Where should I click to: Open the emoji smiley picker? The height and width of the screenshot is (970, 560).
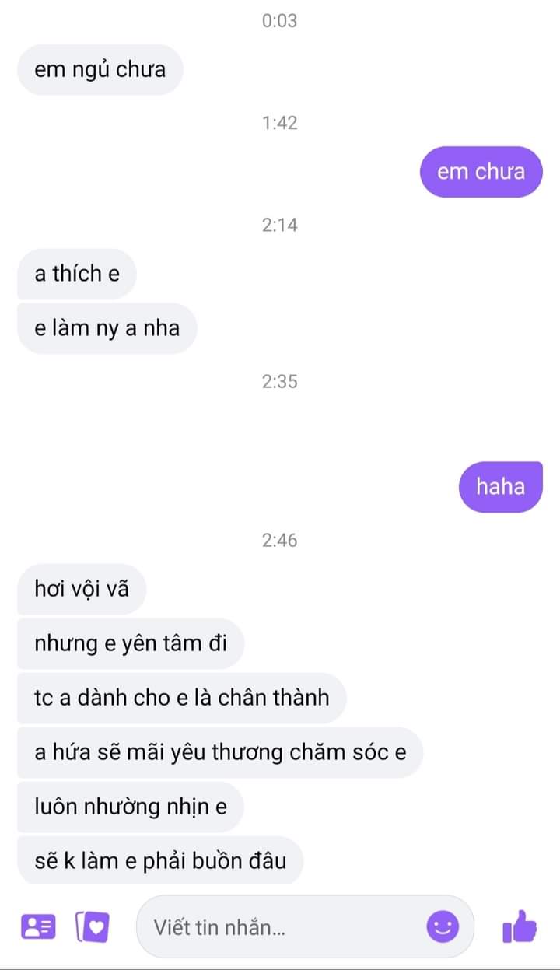click(443, 926)
